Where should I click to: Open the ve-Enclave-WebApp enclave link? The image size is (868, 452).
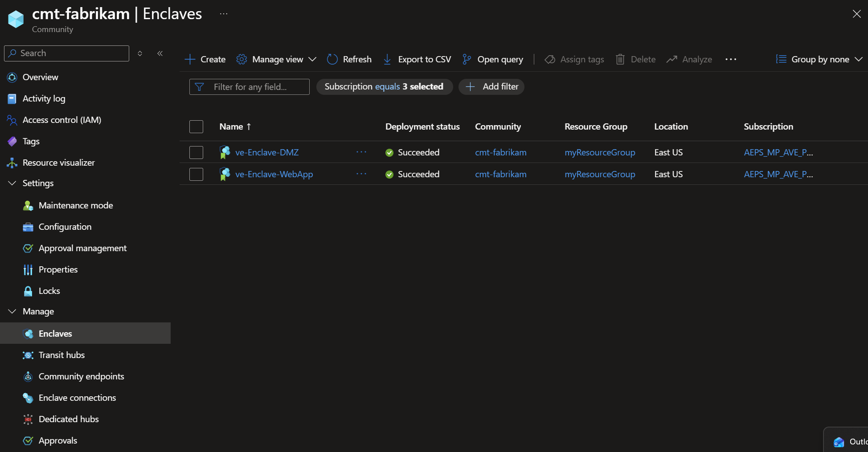coord(274,174)
